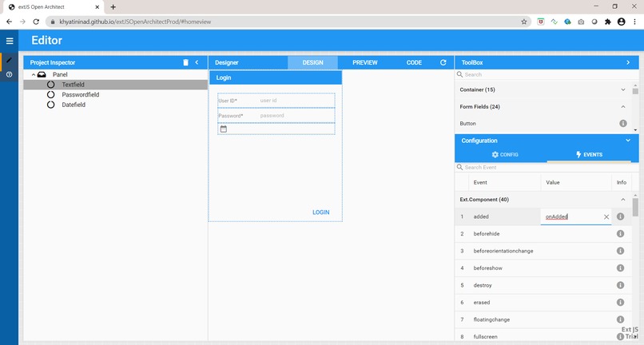Select the floatingchange event row
Screen dimensions: 644x345
coord(543,320)
